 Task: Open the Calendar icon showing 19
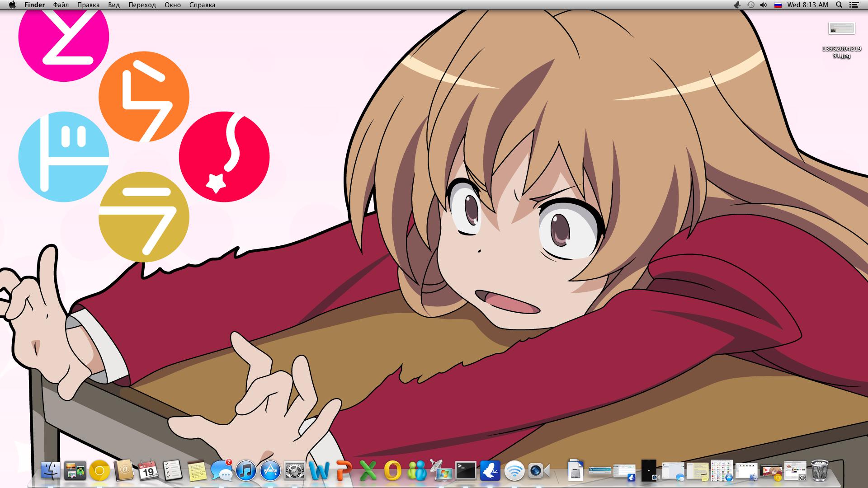[x=148, y=471]
